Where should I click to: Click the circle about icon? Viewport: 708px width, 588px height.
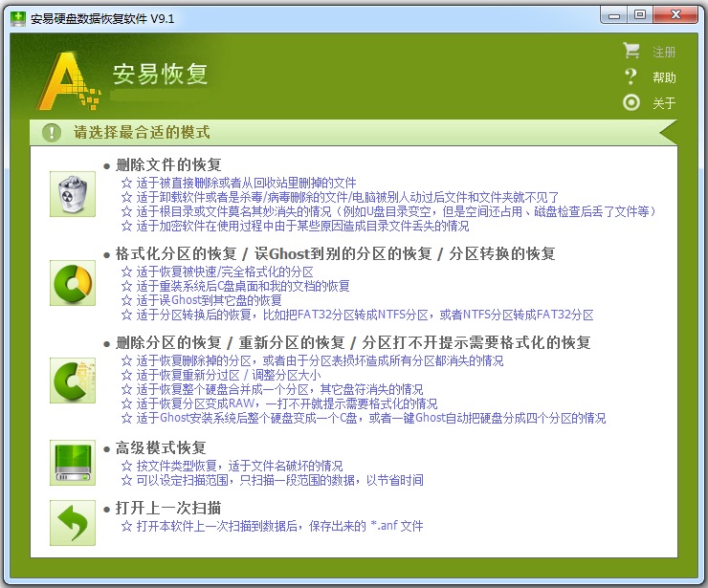tap(631, 102)
